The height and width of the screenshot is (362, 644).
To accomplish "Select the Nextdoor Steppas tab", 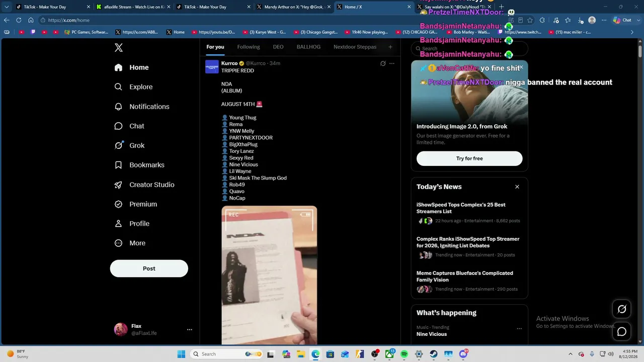I will [x=355, y=47].
